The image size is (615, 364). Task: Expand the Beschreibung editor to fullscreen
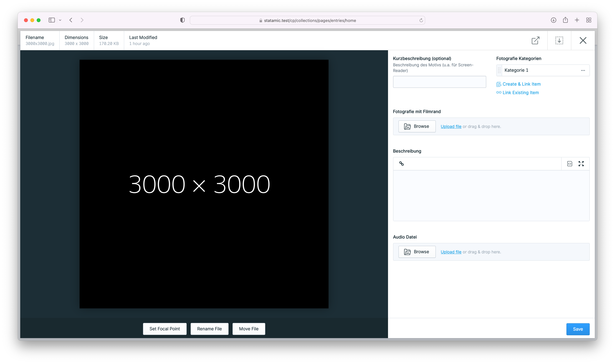click(581, 164)
